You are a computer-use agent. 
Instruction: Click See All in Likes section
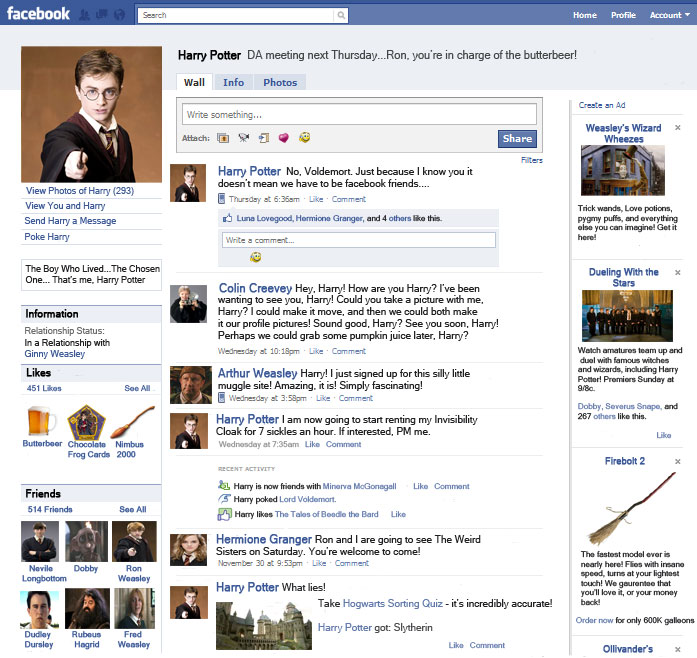137,388
